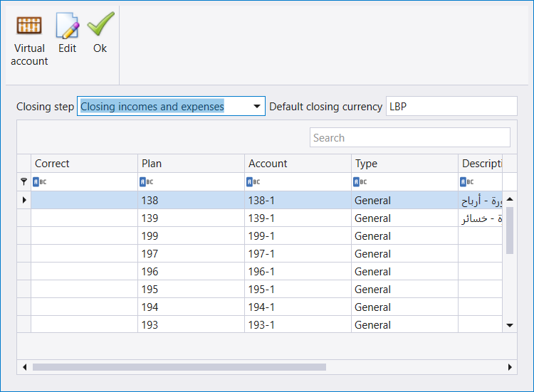Click the General type cell in row 139
534x392 pixels.
(x=404, y=218)
